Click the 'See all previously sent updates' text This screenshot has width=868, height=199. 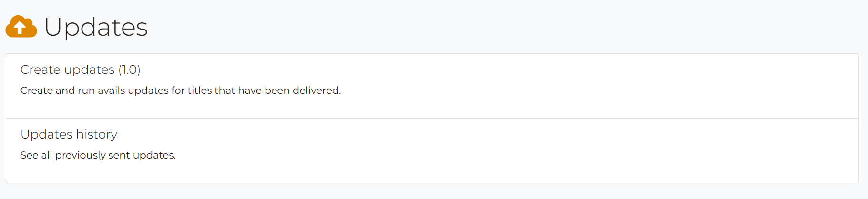point(98,155)
